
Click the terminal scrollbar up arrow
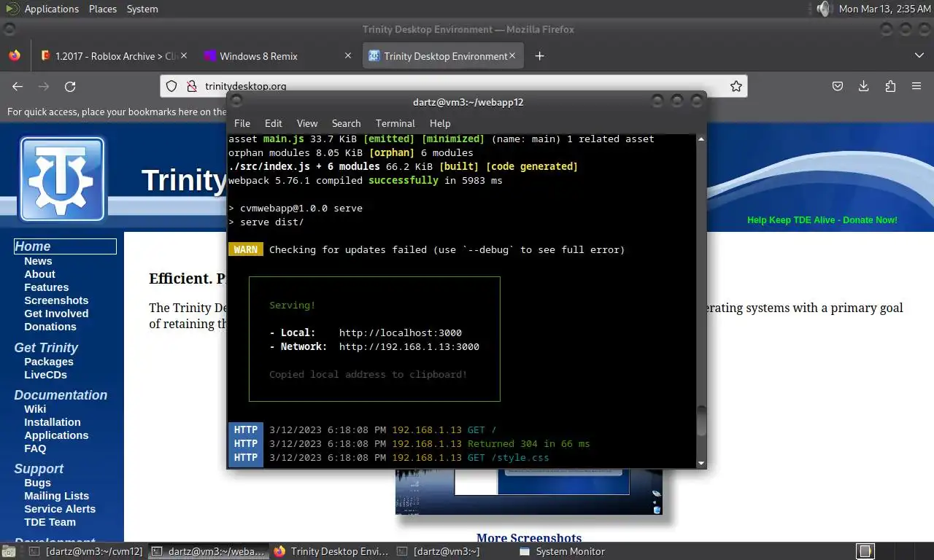701,139
